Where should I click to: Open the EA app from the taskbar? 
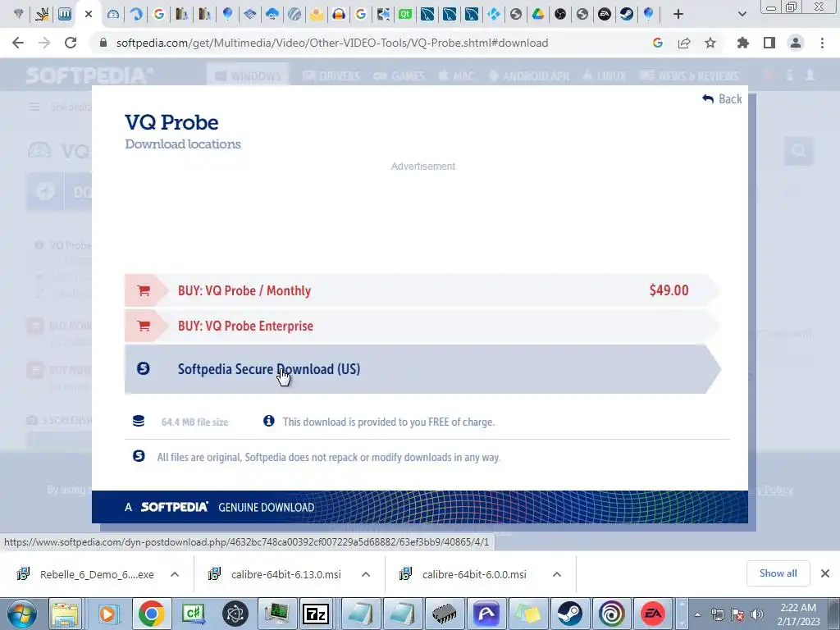click(x=653, y=614)
